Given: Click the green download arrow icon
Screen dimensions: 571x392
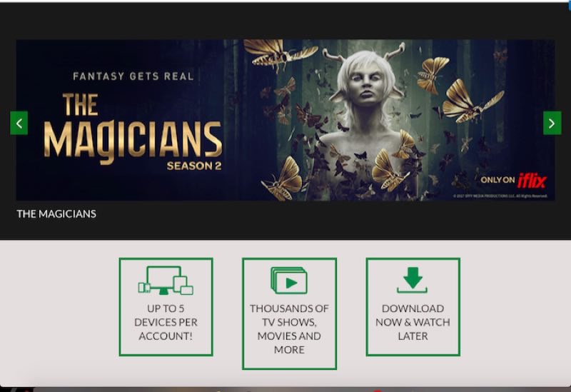Looking at the screenshot, I should point(413,280).
